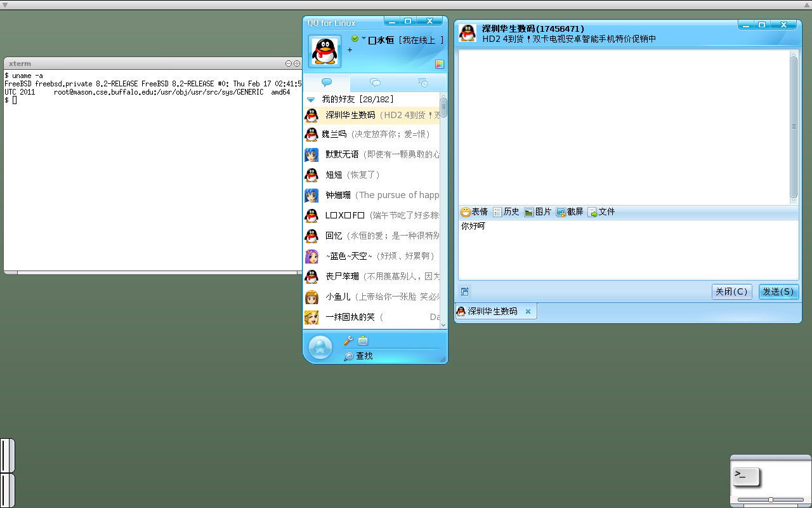Click the slider under the terminal thumbnail
Image resolution: width=812 pixels, height=508 pixels.
click(x=771, y=500)
